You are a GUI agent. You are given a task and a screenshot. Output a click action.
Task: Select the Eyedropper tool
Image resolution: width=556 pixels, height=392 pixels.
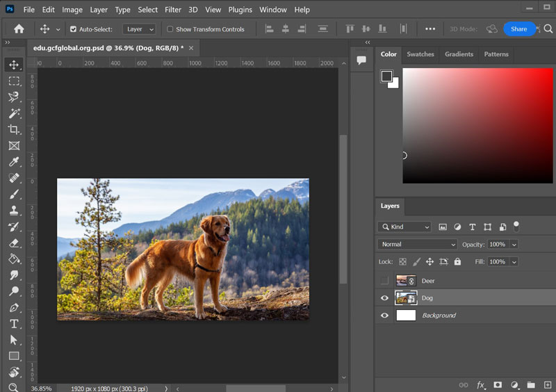[x=14, y=162]
